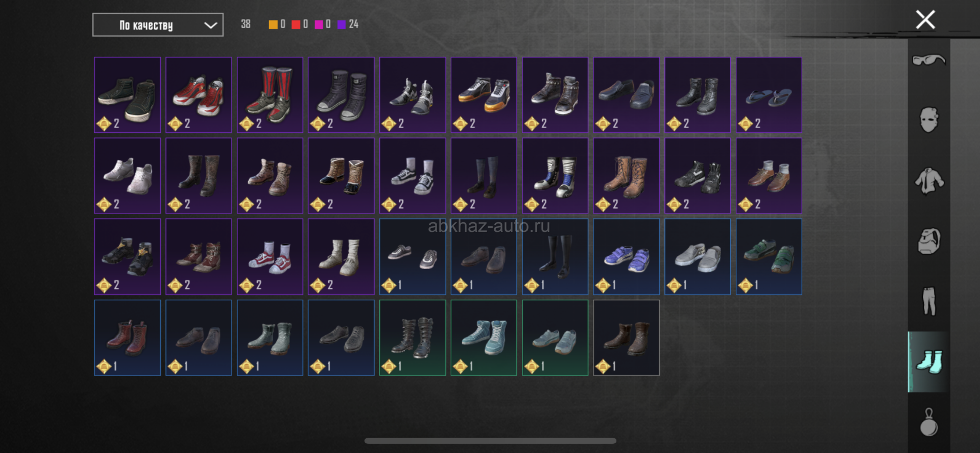This screenshot has width=980, height=453.
Task: Select the brown boots in gray tile
Action: tap(626, 338)
